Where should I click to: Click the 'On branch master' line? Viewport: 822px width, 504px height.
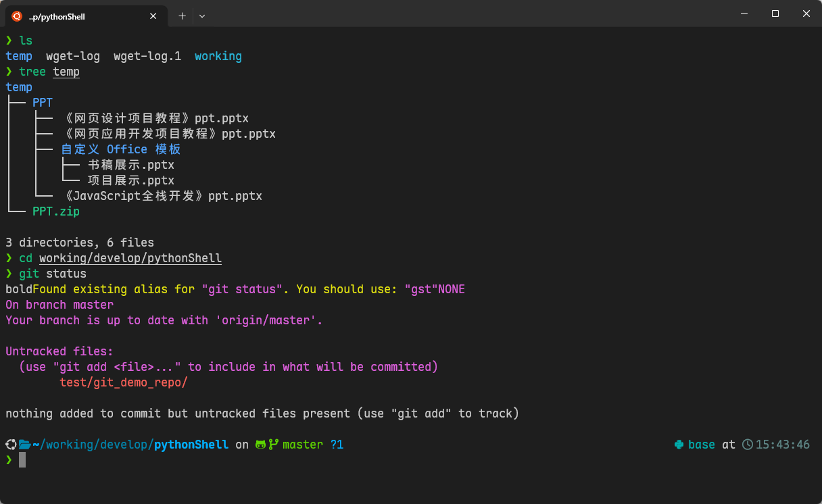coord(59,305)
